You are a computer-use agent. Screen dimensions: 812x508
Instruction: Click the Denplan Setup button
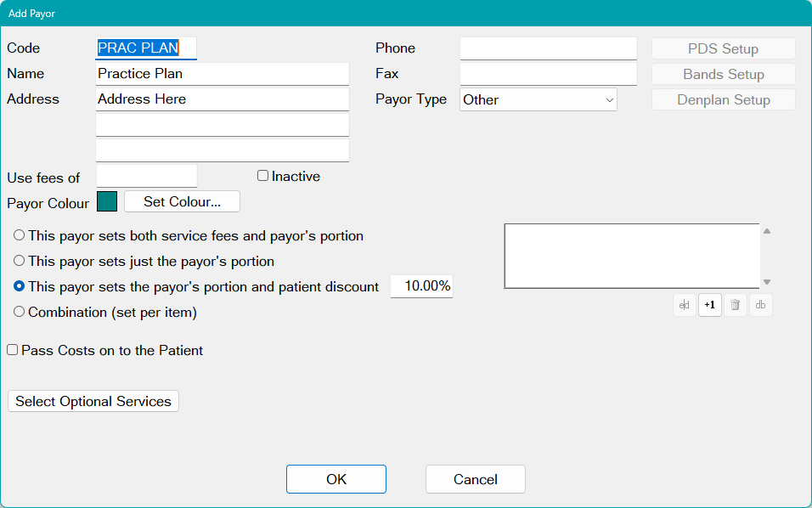(x=724, y=99)
